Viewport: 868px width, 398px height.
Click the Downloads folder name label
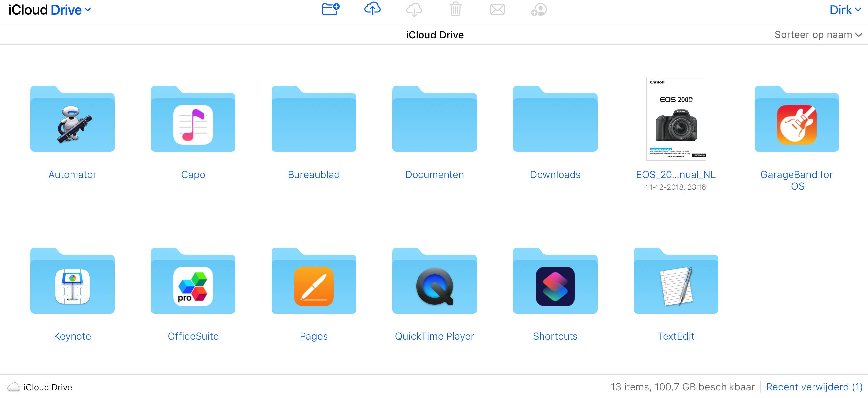(x=555, y=174)
